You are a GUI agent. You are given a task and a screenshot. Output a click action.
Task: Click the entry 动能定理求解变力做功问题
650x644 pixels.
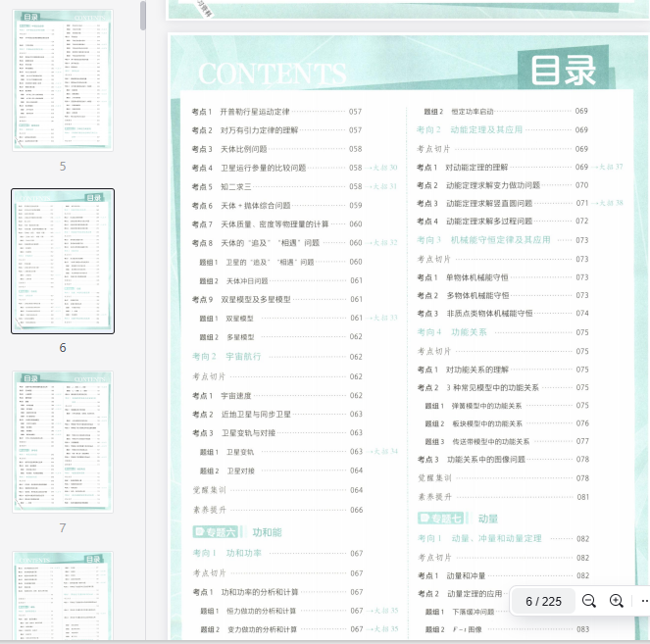(493, 185)
